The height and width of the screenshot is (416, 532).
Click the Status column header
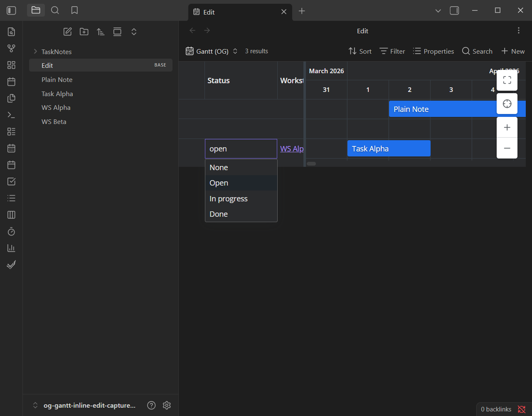[241, 81]
